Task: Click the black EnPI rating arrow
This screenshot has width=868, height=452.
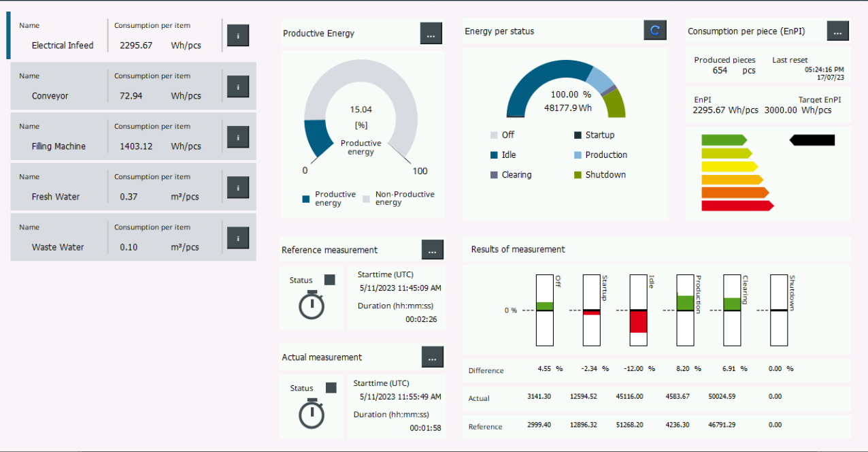Action: pyautogui.click(x=812, y=140)
